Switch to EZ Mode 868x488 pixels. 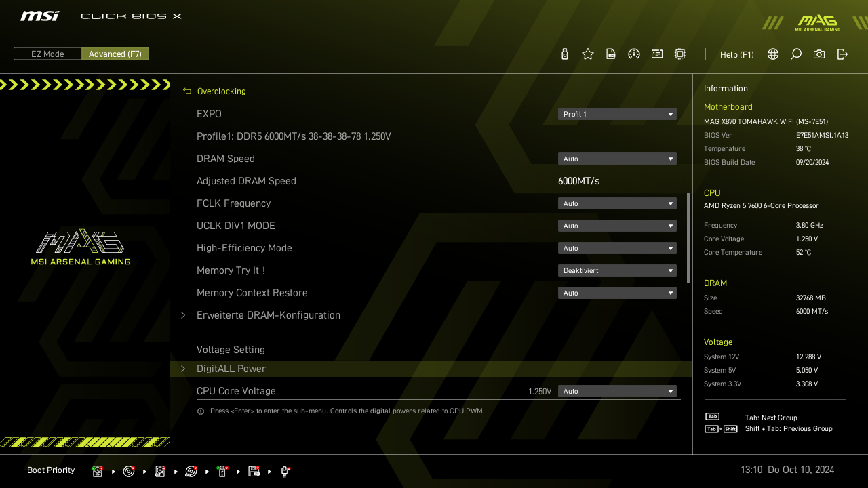[x=47, y=54]
